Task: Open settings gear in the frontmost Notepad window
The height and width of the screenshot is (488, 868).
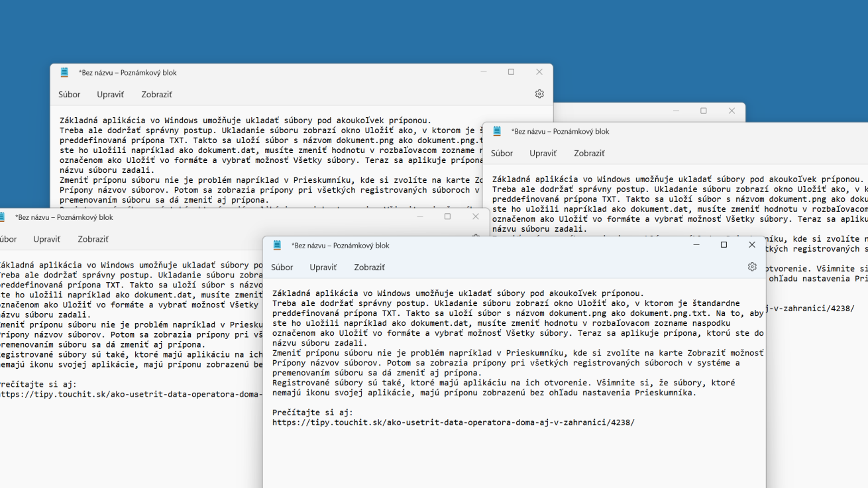Action: [751, 267]
